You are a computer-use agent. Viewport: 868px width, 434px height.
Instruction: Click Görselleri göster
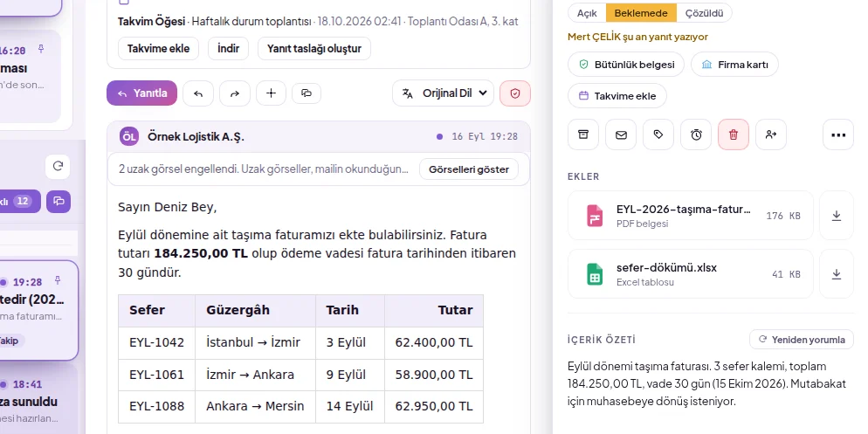[469, 169]
